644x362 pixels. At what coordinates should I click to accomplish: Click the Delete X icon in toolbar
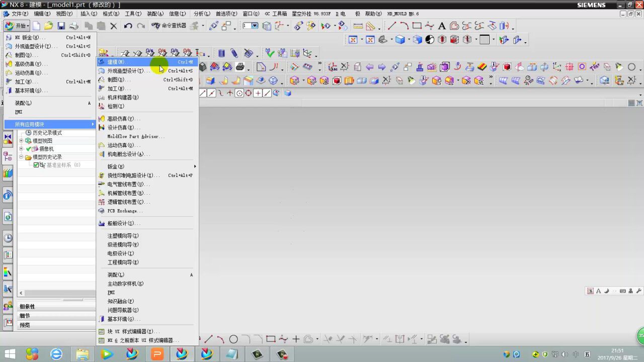click(114, 26)
